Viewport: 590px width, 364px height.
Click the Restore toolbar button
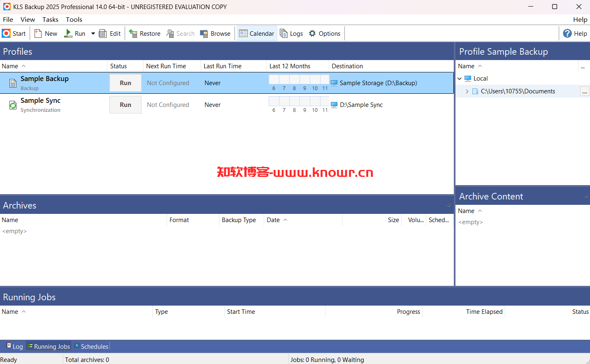coord(145,34)
